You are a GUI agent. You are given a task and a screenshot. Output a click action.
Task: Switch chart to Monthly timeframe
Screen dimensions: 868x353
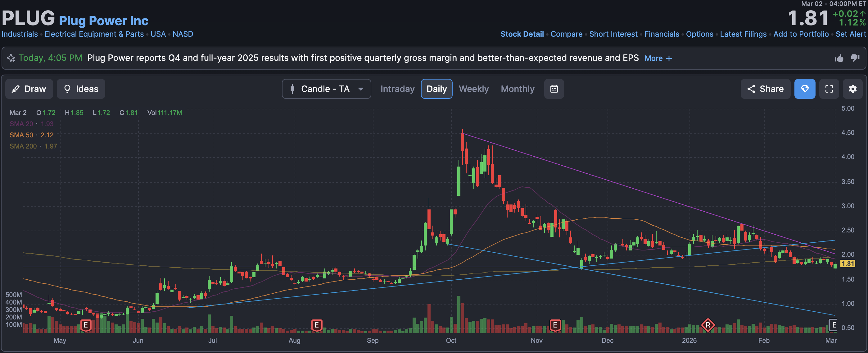517,89
